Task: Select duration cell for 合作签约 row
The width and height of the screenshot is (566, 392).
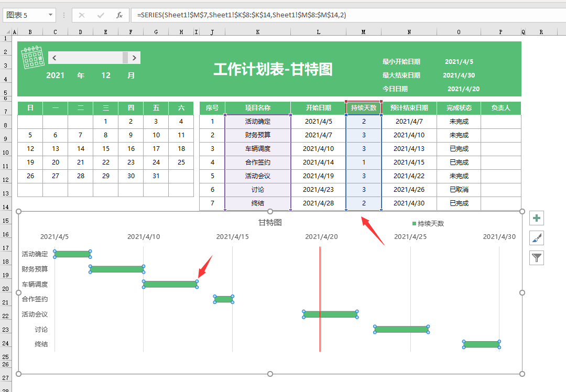Action: point(364,162)
